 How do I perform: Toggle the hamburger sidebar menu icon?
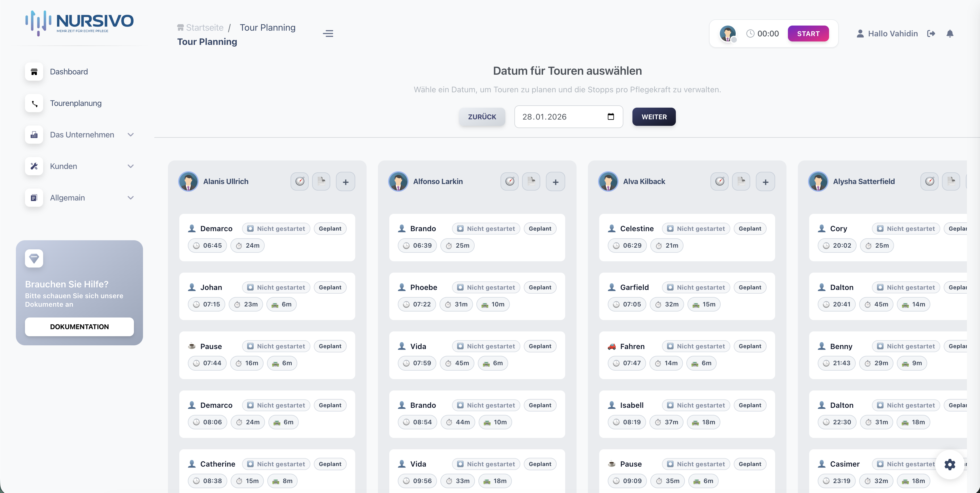pos(328,34)
